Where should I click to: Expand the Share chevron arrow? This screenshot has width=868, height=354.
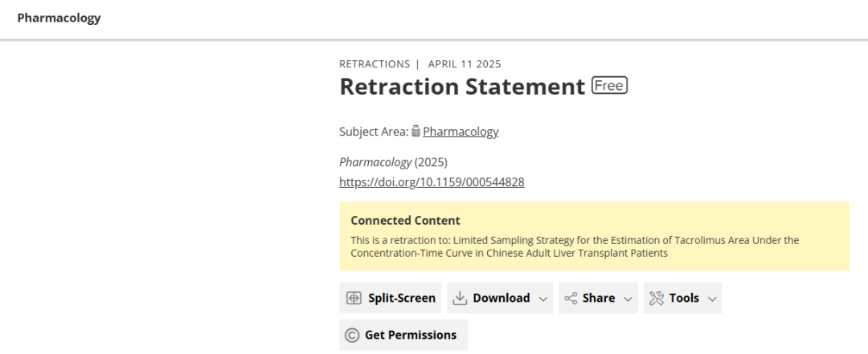[628, 299]
